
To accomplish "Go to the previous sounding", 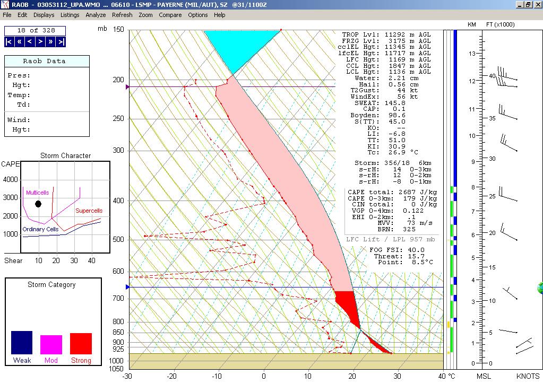I will click(x=30, y=42).
